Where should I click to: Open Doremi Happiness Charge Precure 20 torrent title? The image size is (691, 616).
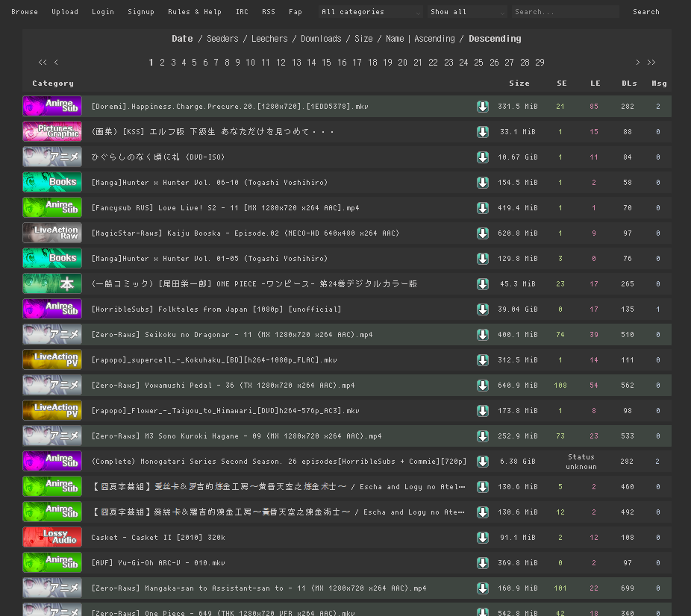point(230,107)
